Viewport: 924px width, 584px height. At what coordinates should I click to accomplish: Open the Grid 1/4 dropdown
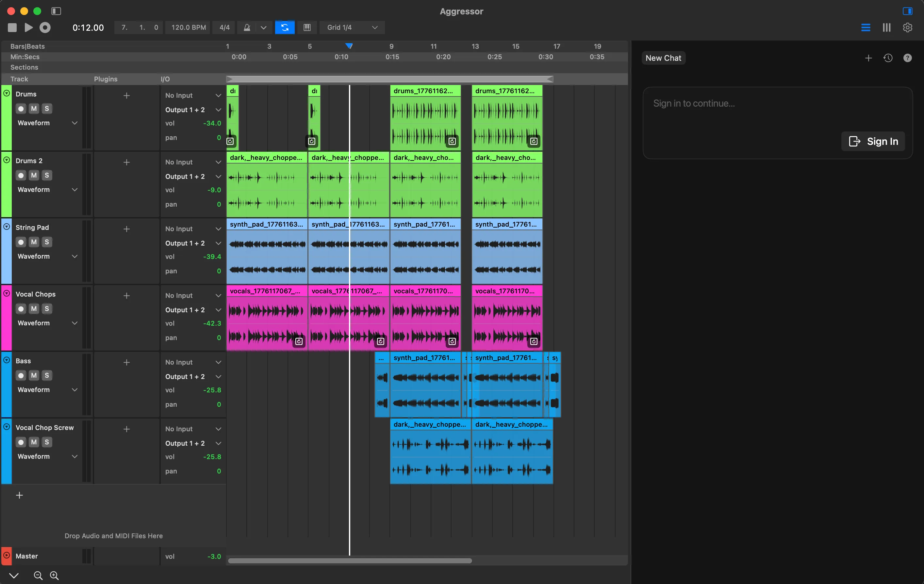click(x=352, y=27)
